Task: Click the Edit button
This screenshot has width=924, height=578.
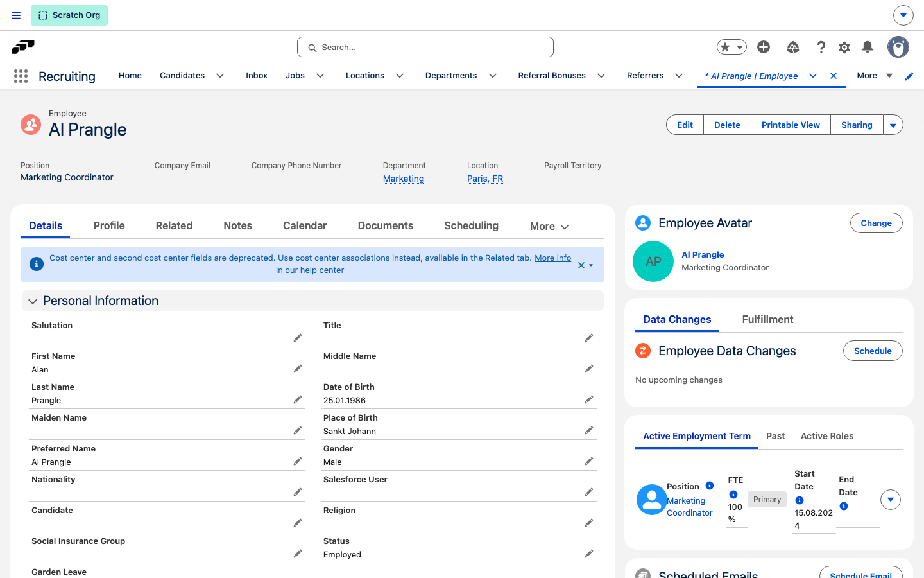Action: coord(685,125)
